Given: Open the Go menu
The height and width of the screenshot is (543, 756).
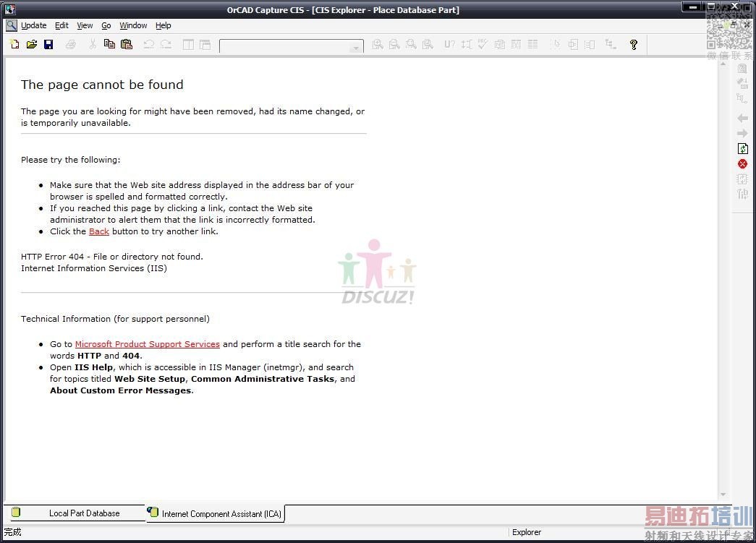Looking at the screenshot, I should [106, 25].
